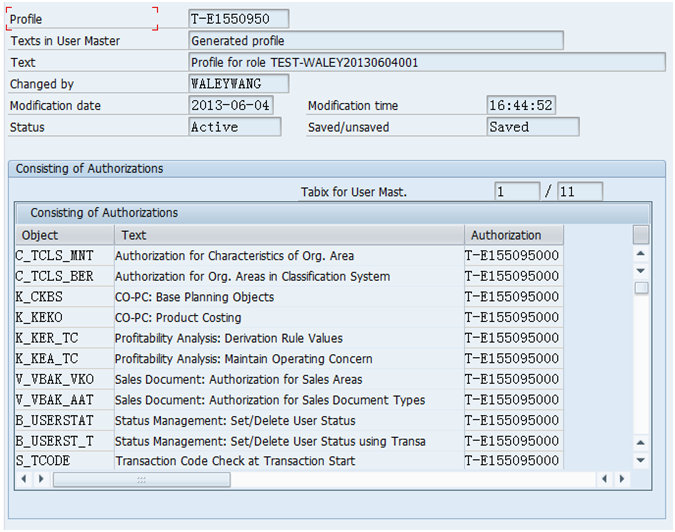Screen dimensions: 675x532
Task: Click authorization value in B_USERSTAT row
Action: (x=514, y=421)
